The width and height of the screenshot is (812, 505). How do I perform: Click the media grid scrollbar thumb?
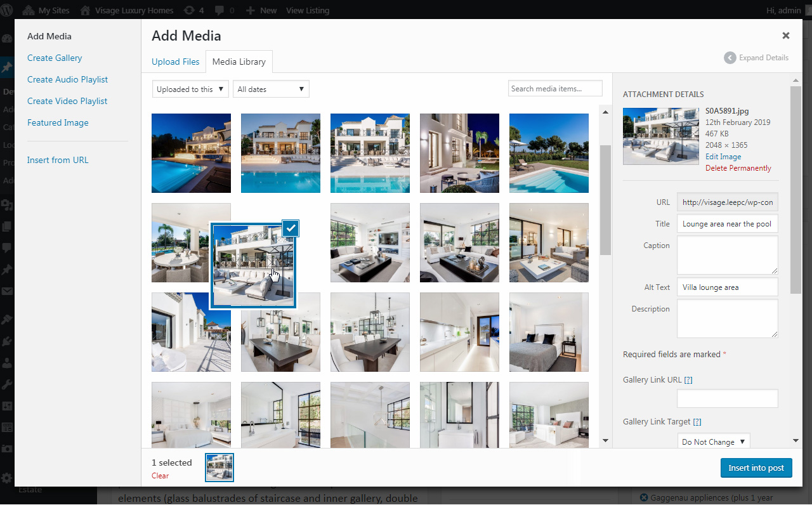click(x=605, y=200)
